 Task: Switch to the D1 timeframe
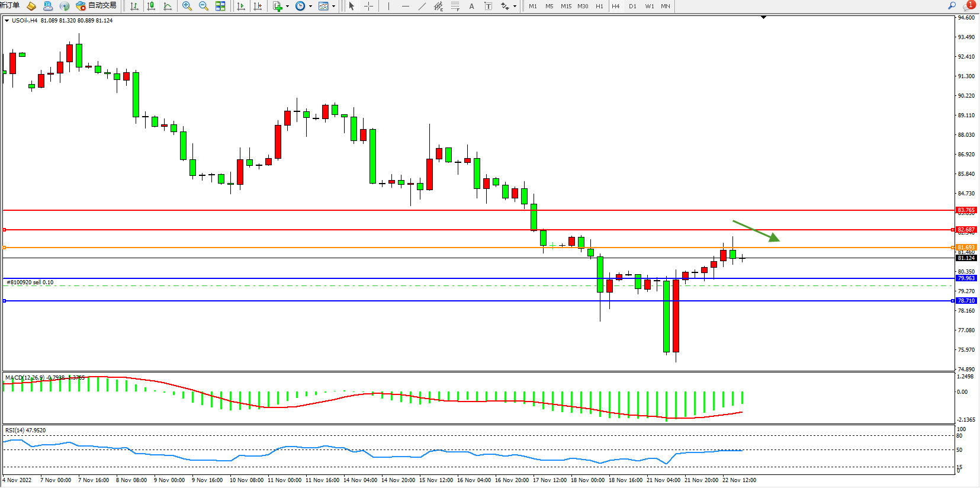(632, 6)
